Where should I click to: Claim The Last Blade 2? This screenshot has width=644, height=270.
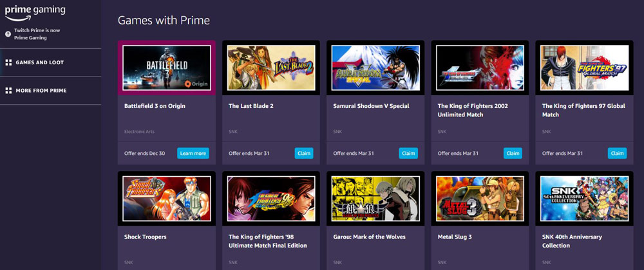pyautogui.click(x=303, y=153)
